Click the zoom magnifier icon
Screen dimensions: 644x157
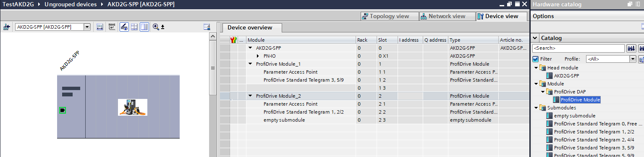(x=156, y=27)
